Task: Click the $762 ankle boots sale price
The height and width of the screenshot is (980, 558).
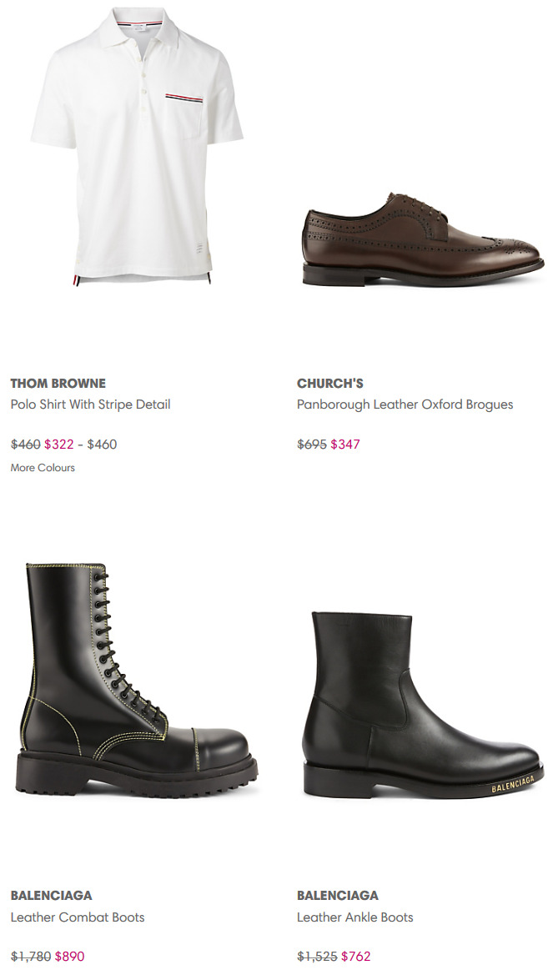Action: 355,957
